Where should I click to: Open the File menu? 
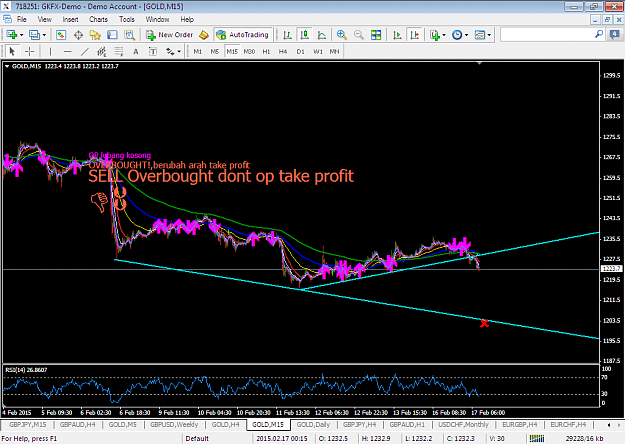[22, 19]
